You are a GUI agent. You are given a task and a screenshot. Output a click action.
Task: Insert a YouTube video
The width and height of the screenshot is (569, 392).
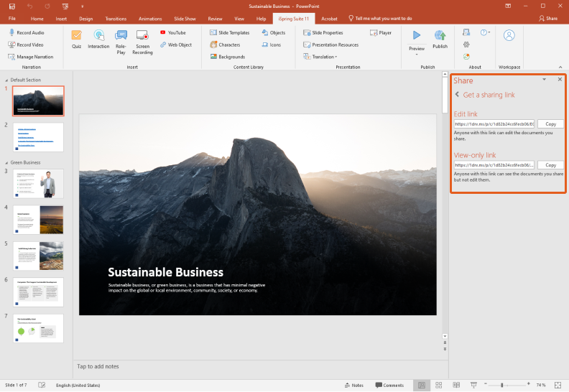click(173, 32)
